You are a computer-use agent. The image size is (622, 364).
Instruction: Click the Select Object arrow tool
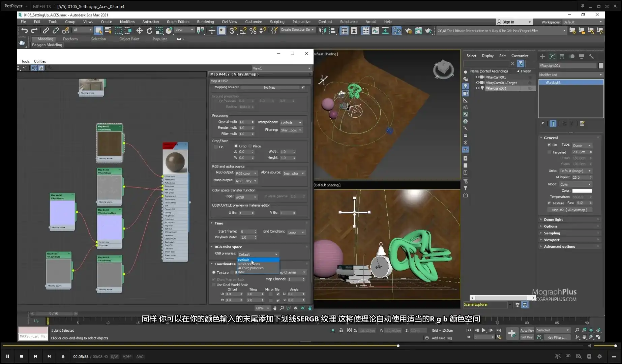[98, 30]
